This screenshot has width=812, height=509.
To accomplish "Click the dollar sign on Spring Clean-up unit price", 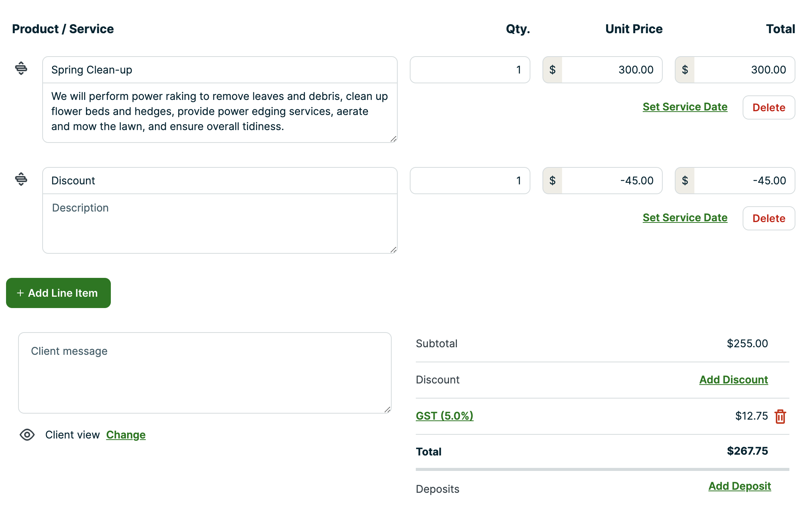I will 552,69.
